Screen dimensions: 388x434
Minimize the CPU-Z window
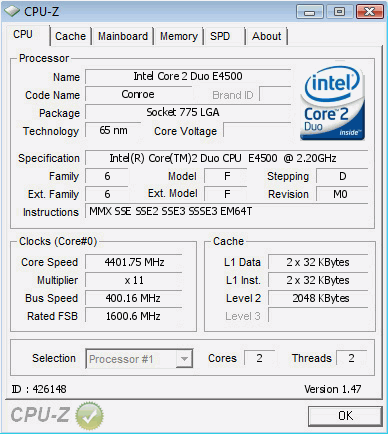point(310,12)
